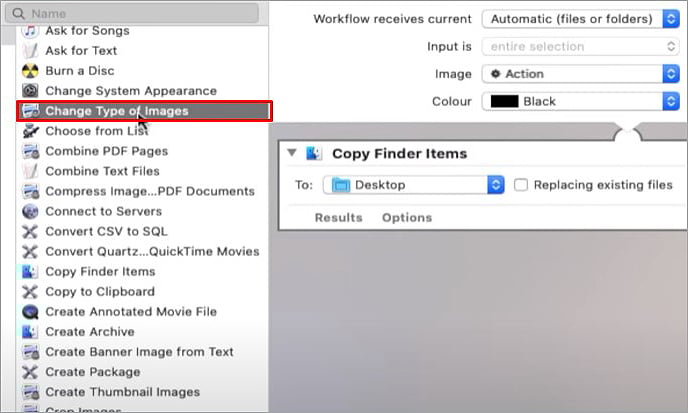Collapse the Copy Finder Items action
Viewport: 688px width, 413px height.
[291, 153]
